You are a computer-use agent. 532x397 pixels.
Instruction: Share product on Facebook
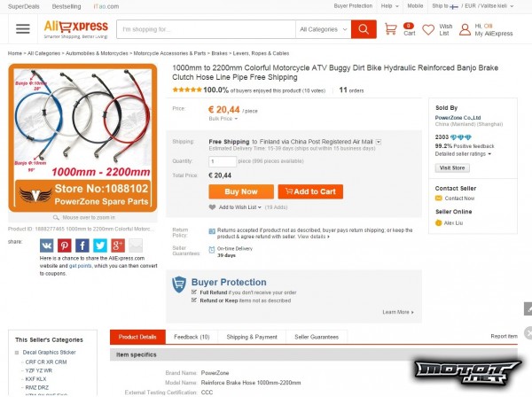(82, 245)
